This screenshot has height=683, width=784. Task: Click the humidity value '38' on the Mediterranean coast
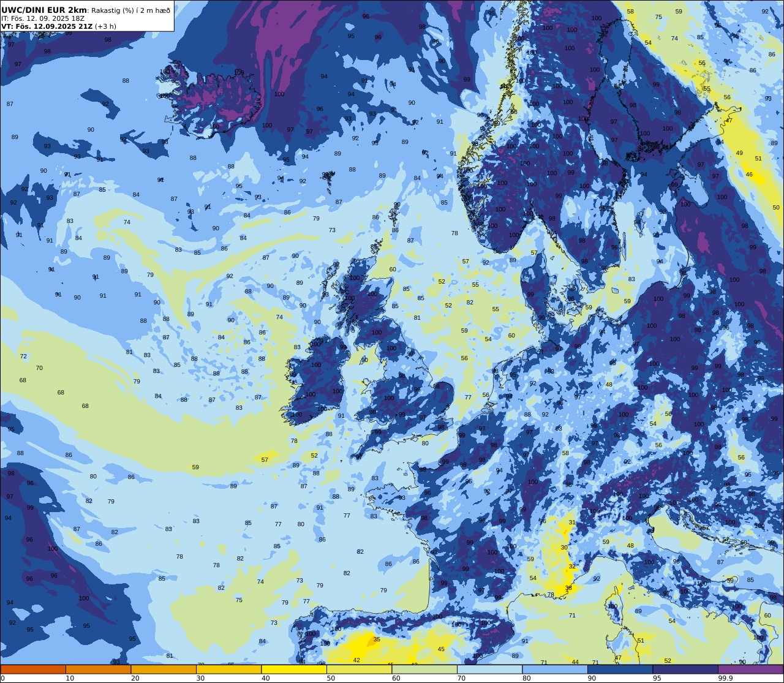pos(568,588)
